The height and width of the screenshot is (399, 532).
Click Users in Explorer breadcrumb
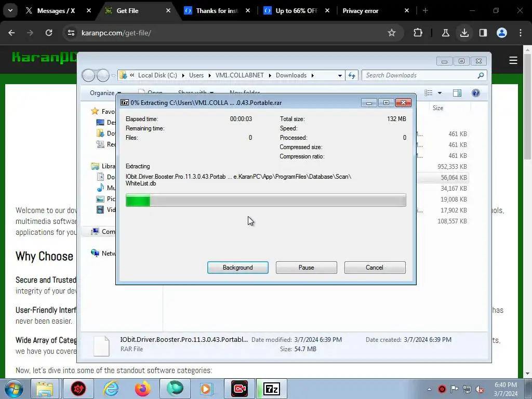point(196,75)
